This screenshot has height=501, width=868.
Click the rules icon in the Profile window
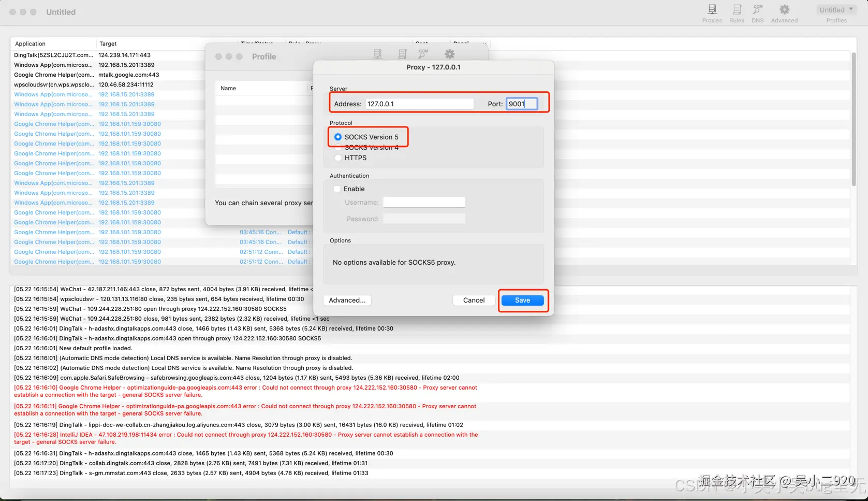point(402,54)
